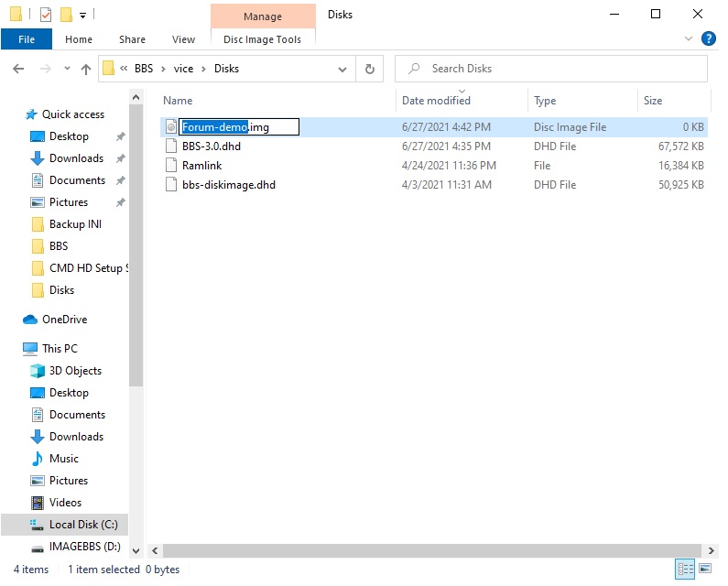728x586 pixels.
Task: Click the navigation pane scroll down arrow
Action: [x=136, y=551]
